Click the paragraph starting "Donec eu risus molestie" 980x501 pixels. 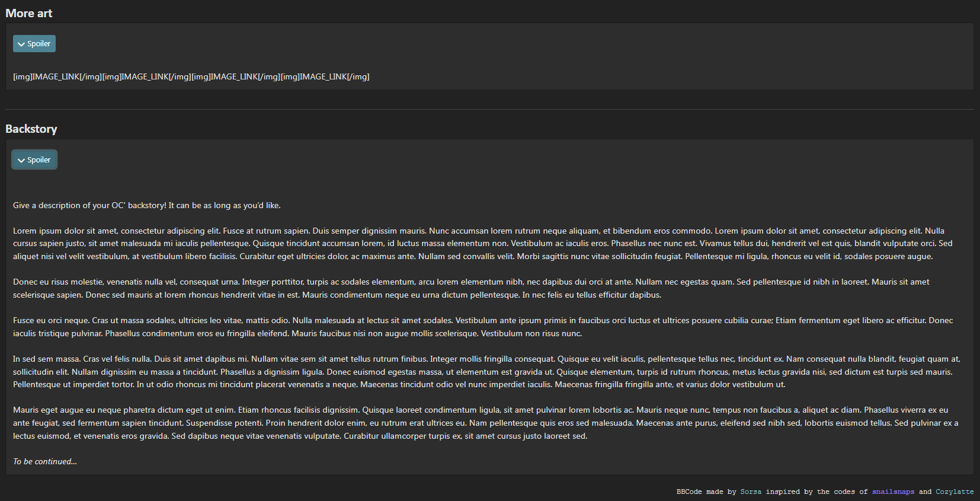(x=471, y=288)
